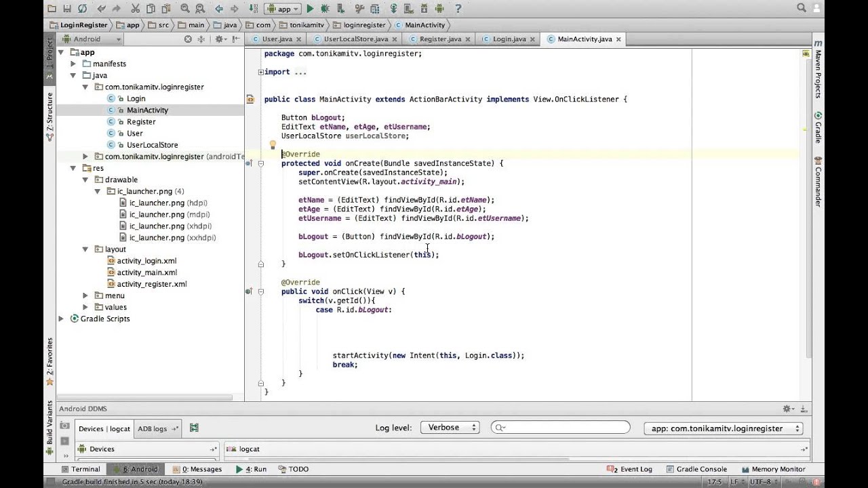868x488 pixels.
Task: Close the User.java tab
Action: pyautogui.click(x=298, y=39)
